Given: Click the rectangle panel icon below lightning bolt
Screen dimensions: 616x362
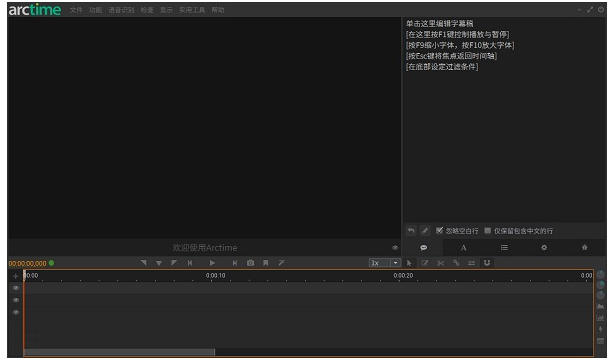Looking at the screenshot, I should [x=601, y=341].
